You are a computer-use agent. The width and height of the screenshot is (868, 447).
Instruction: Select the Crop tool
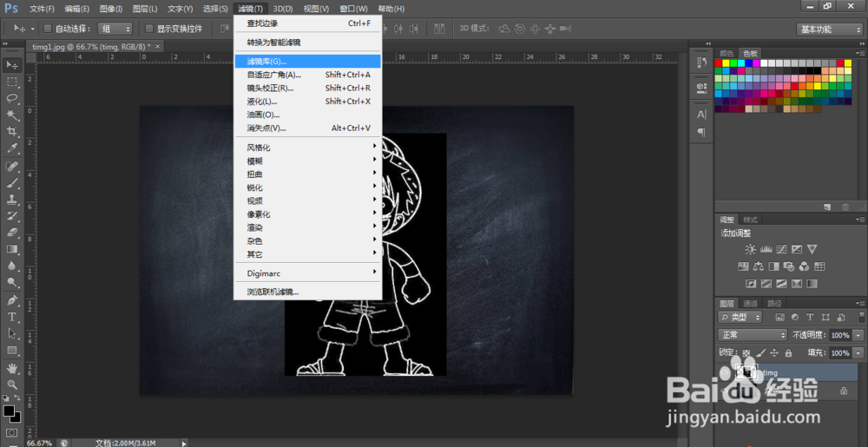pos(12,132)
